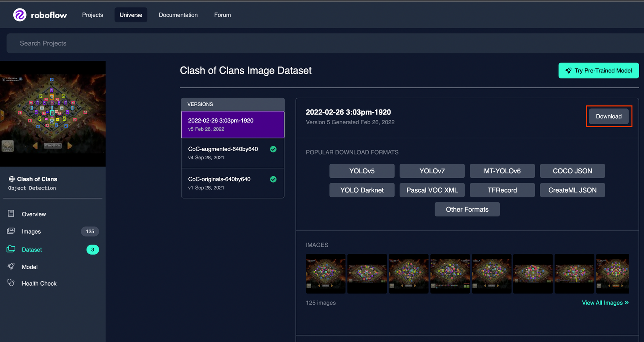Image resolution: width=644 pixels, height=342 pixels.
Task: Click the Roboflow logo icon
Action: pos(20,15)
